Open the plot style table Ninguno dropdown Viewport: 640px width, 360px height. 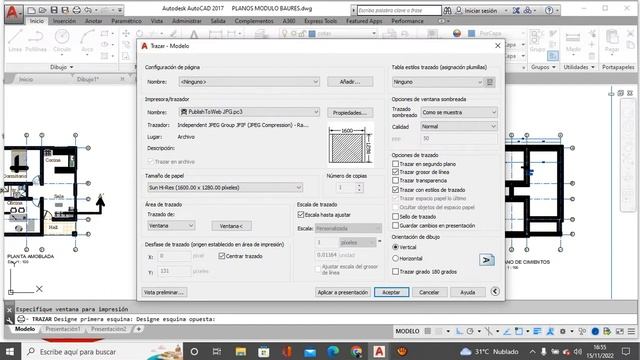[438, 82]
